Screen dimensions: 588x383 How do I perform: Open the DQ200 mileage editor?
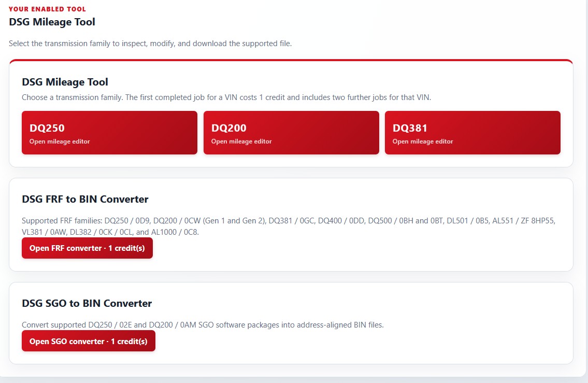coord(291,133)
